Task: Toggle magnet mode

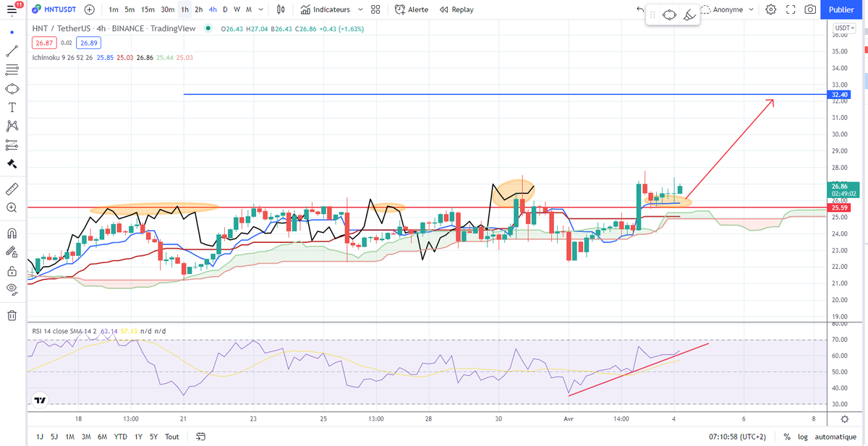Action: 12,233
